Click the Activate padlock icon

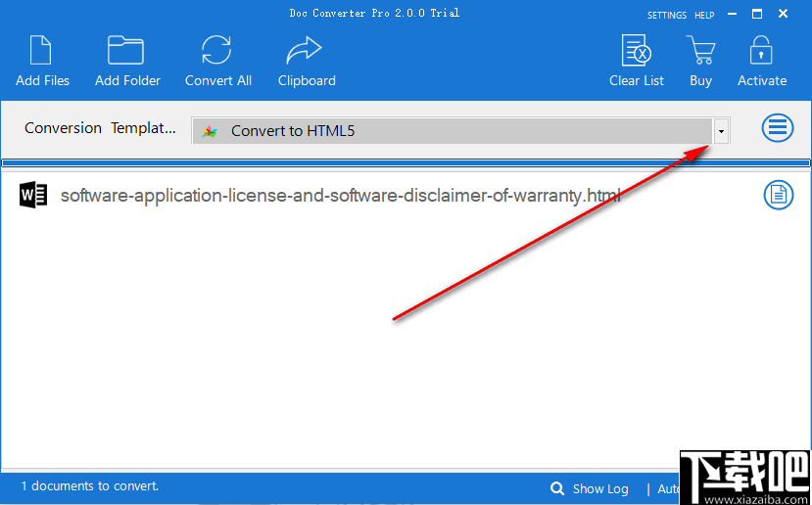761,51
